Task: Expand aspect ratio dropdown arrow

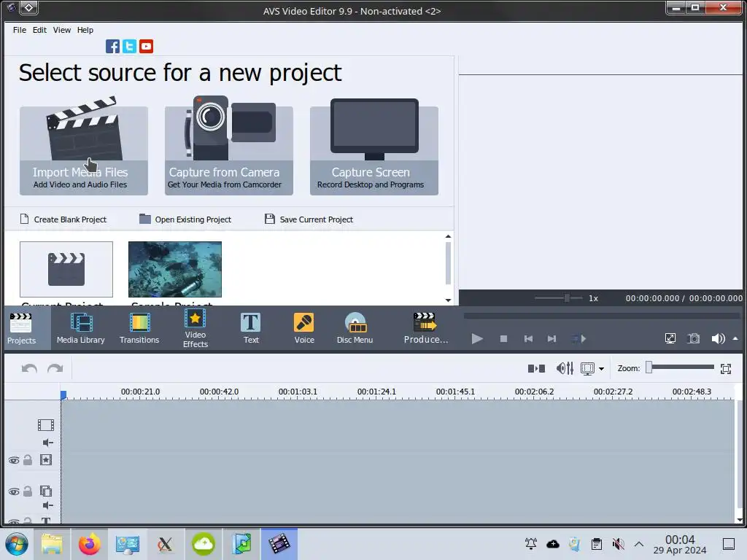Action: (x=602, y=369)
